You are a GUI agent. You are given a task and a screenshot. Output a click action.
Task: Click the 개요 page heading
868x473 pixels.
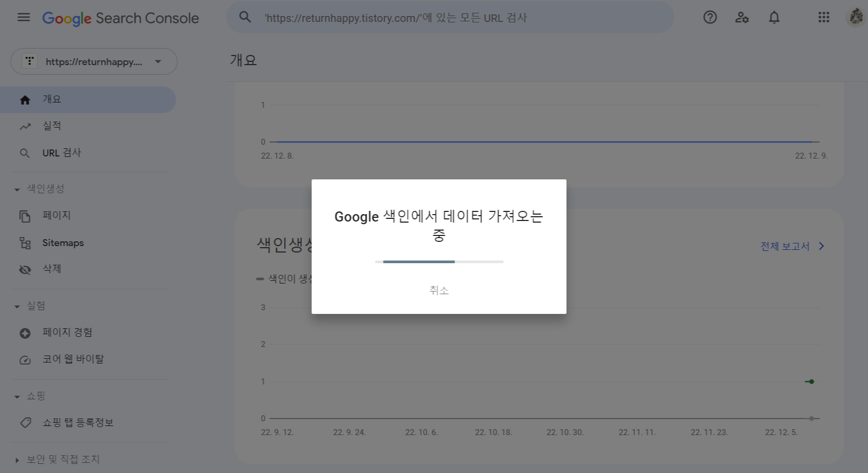tap(244, 60)
